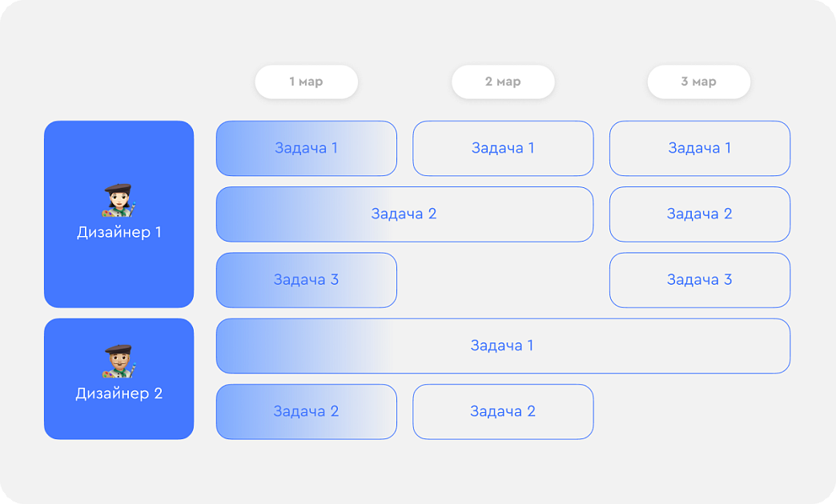
Task: Click Дизайнер 1's Задача 2 on 3 мар
Action: click(x=700, y=214)
